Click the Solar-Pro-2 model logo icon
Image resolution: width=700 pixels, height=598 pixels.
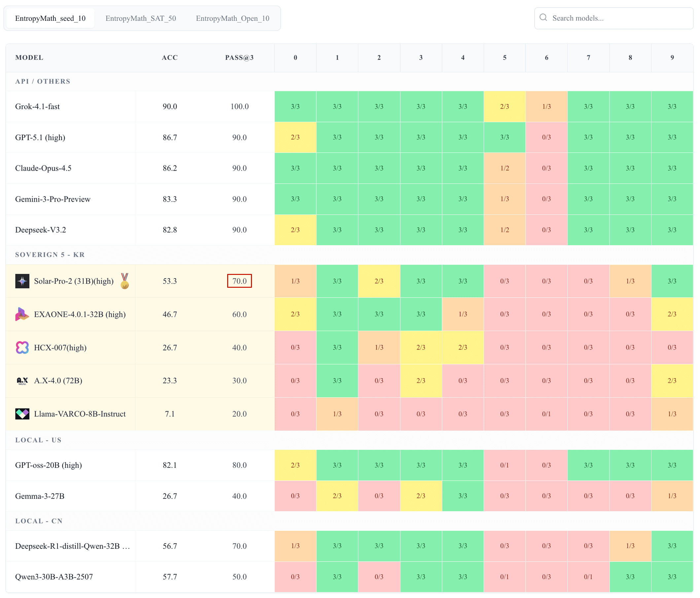[22, 281]
